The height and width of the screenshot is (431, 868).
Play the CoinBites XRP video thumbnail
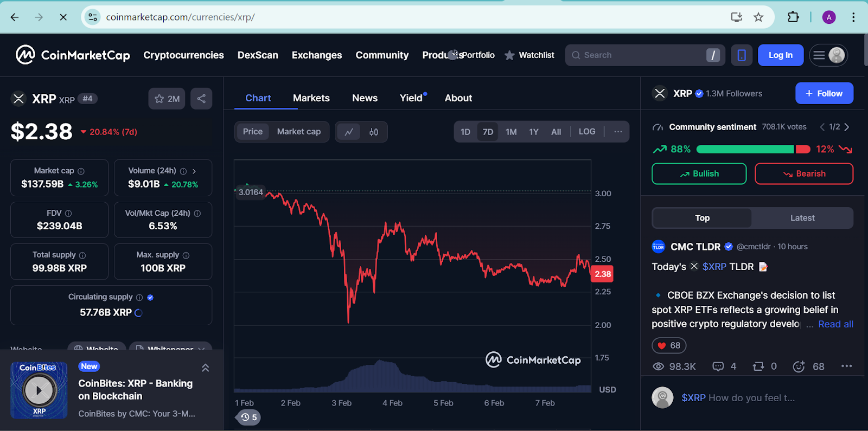point(39,390)
